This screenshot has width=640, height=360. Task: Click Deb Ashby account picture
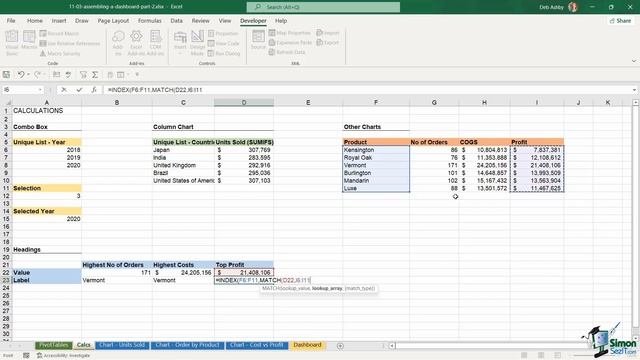pos(573,7)
